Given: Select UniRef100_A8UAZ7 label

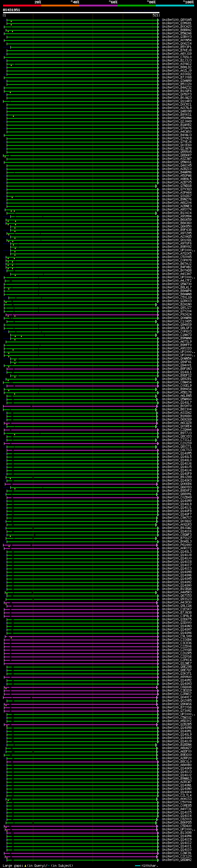Looking at the screenshot, I should point(177,748).
